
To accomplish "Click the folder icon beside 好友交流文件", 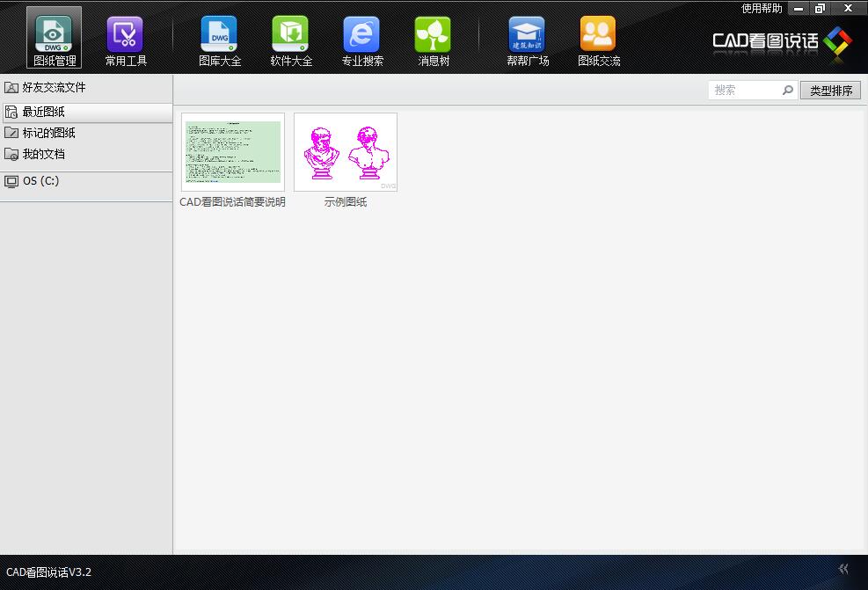I will click(x=11, y=87).
